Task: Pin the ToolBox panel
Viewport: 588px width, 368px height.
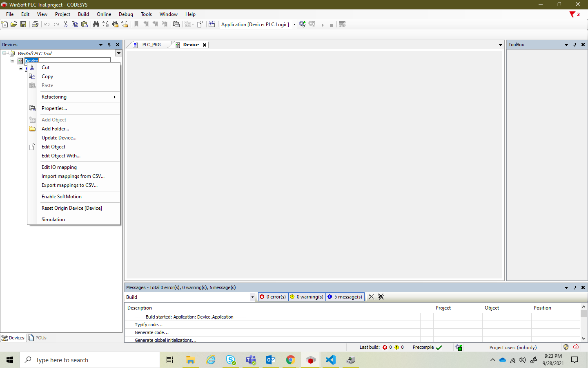Action: (x=575, y=45)
